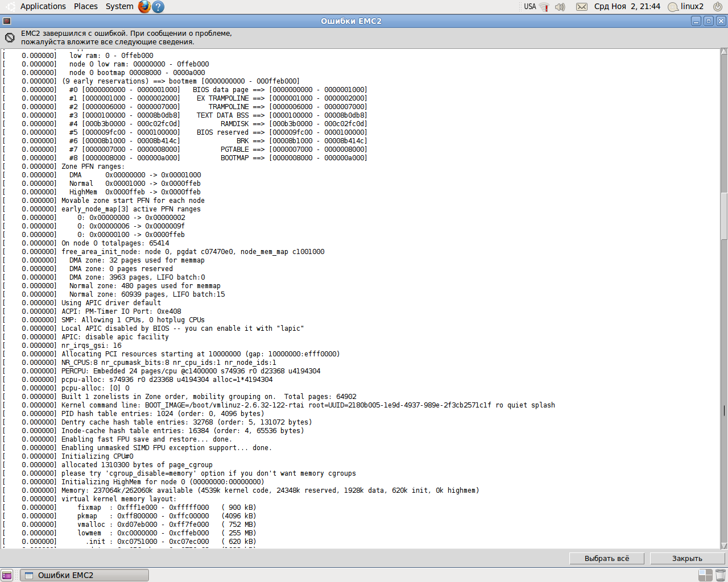Click the Закрыть button
Screen dimensions: 728x582
687,558
